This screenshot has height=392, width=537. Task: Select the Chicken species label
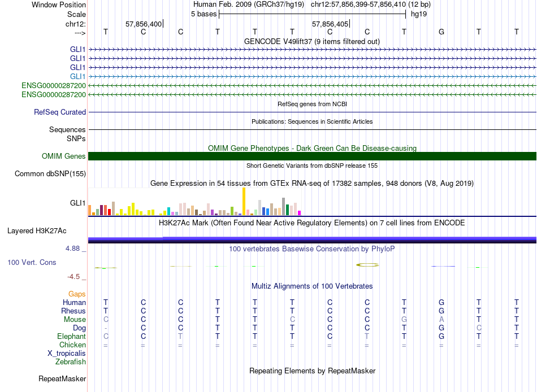72,345
